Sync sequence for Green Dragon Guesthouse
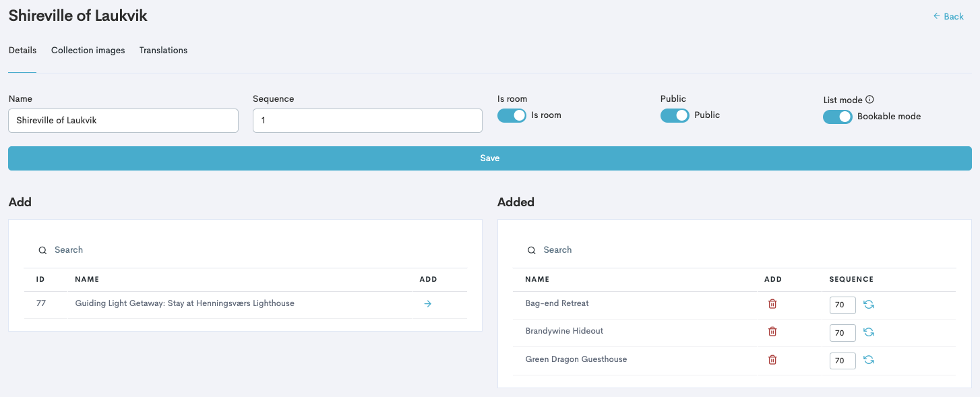This screenshot has height=397, width=980. 869,360
